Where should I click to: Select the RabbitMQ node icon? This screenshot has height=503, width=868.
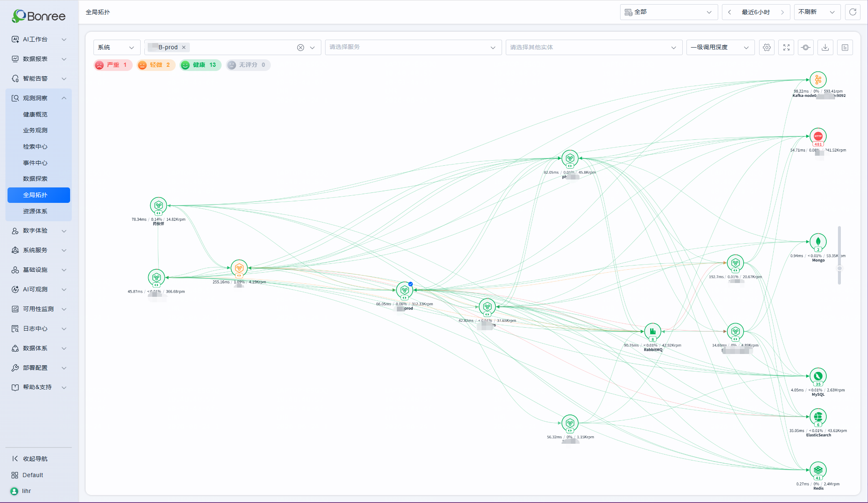point(653,331)
